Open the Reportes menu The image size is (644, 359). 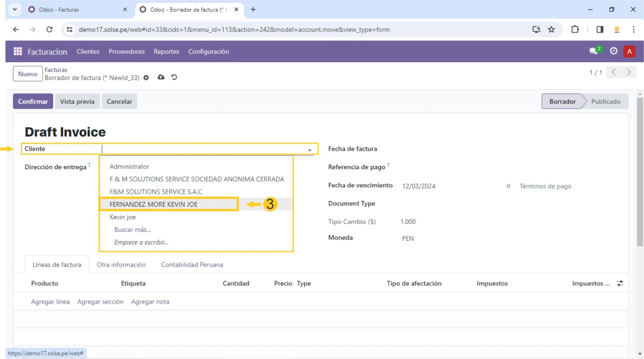coord(166,51)
